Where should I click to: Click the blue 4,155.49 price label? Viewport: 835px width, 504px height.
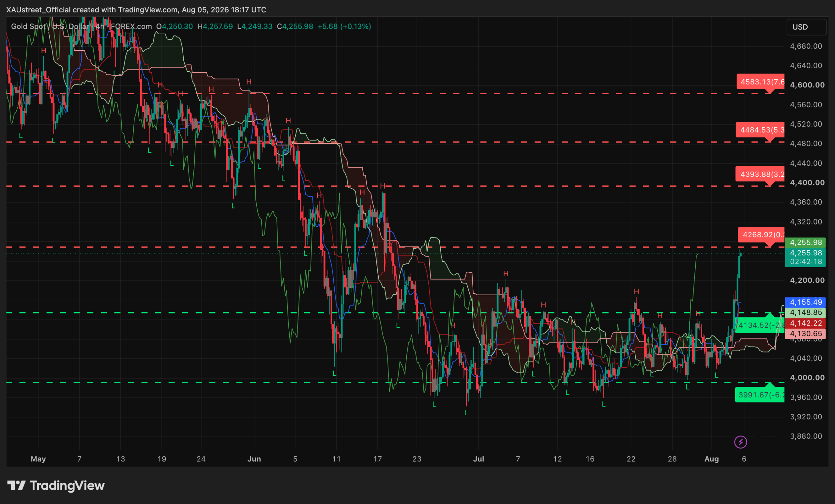pyautogui.click(x=805, y=302)
